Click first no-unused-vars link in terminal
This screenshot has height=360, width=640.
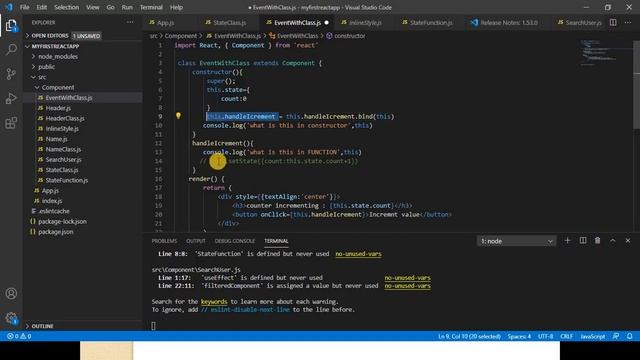[x=358, y=254]
